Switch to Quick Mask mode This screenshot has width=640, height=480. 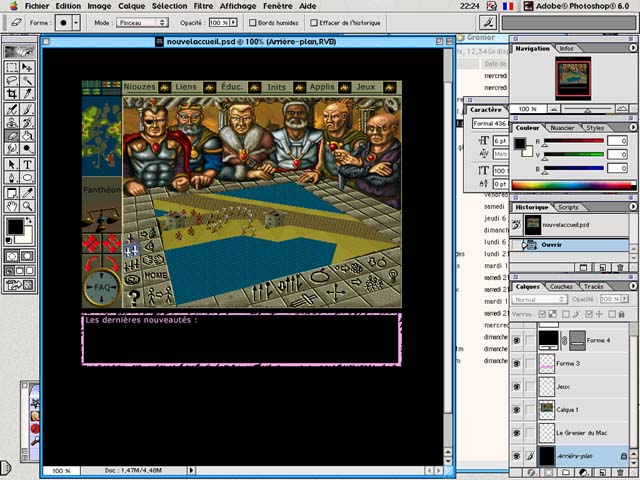(27, 256)
